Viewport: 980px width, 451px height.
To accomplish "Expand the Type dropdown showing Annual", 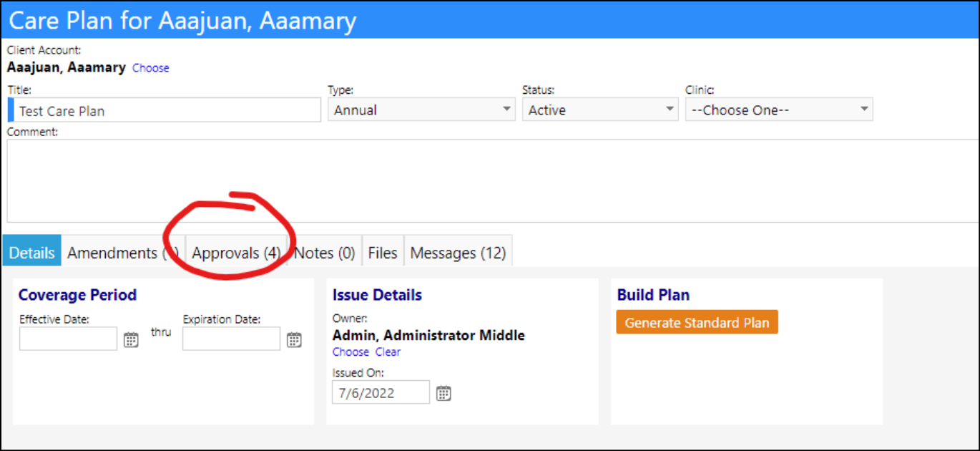I will coord(421,110).
